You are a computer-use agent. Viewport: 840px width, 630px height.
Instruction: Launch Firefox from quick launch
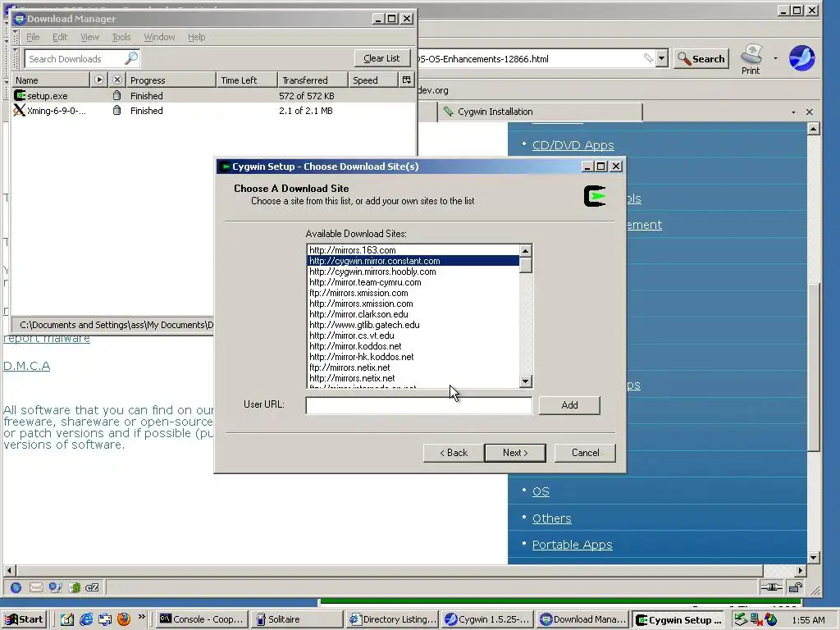[x=124, y=619]
